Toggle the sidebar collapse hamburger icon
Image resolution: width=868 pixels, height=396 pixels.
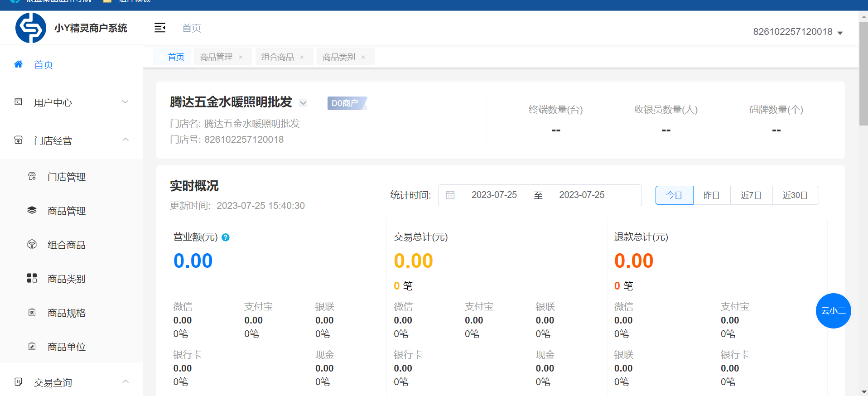point(160,28)
